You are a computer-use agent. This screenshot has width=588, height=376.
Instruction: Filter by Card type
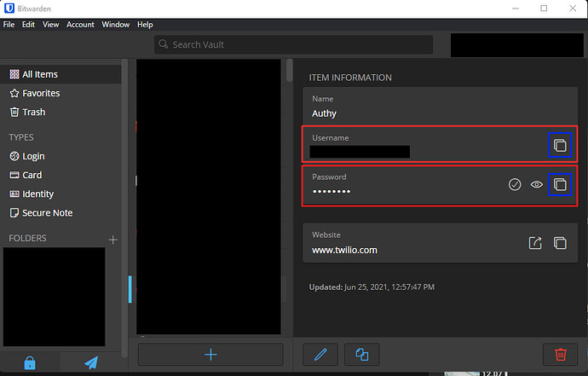[x=26, y=175]
